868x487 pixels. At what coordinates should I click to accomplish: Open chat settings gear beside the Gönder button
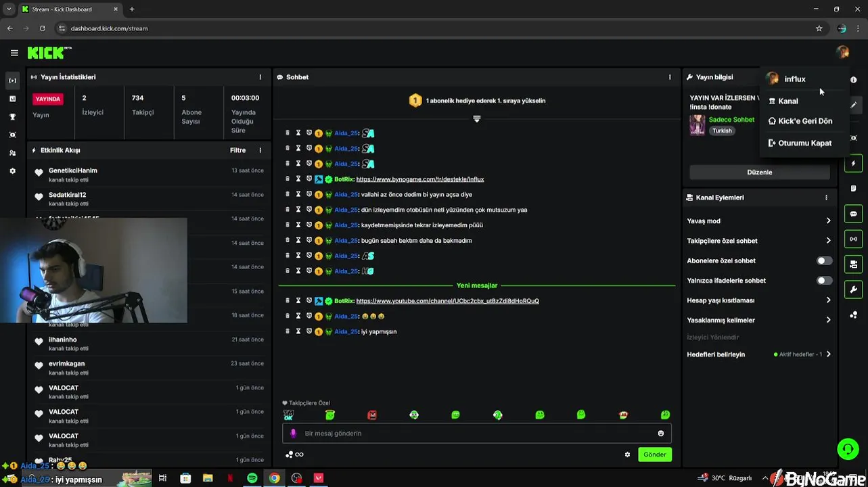[x=627, y=455]
